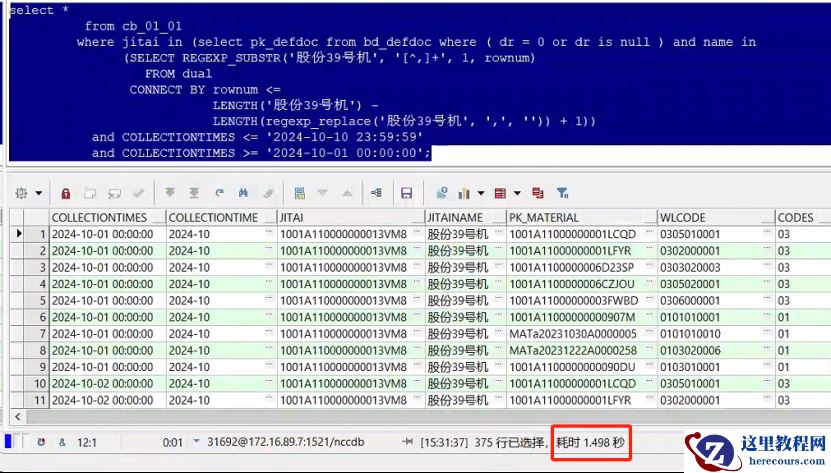Viewport: 831px width, 473px height.
Task: Click the PK_MATERIAL column header
Action: coord(582,217)
